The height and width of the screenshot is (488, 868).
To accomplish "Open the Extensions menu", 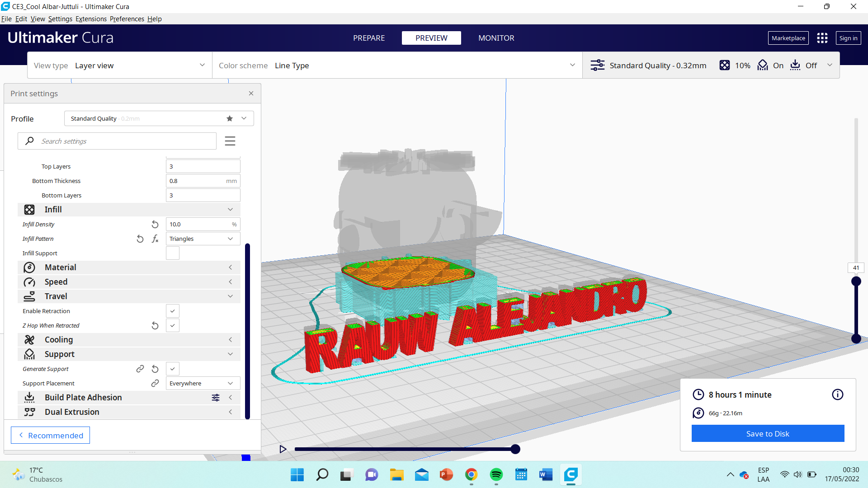I will 90,19.
